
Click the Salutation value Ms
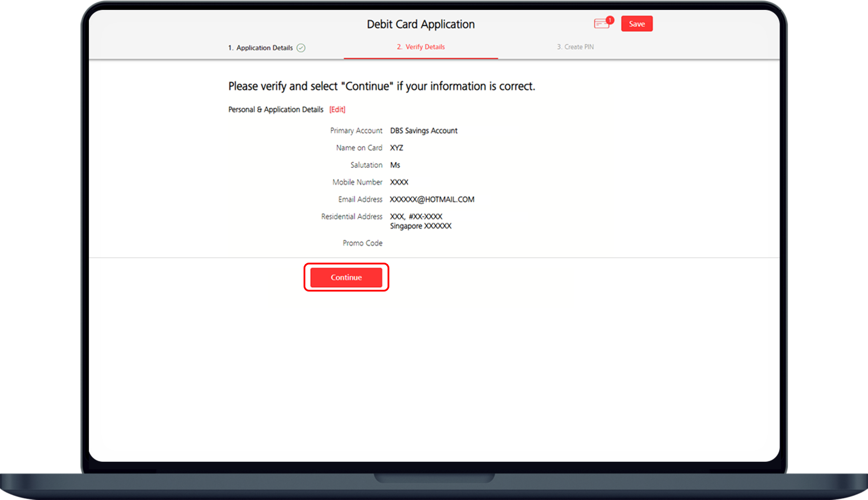(395, 165)
